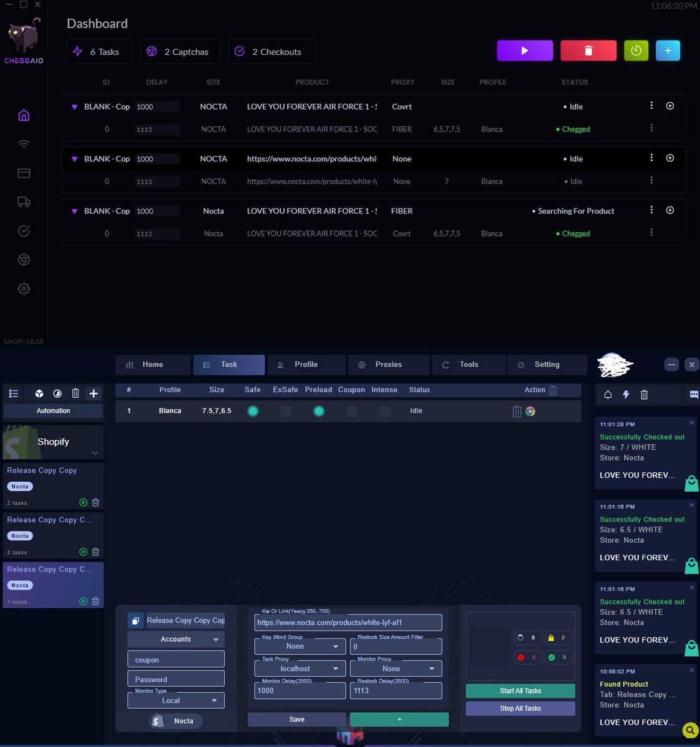Image resolution: width=700 pixels, height=747 pixels.
Task: Click the blue add-task plus button
Action: click(668, 50)
